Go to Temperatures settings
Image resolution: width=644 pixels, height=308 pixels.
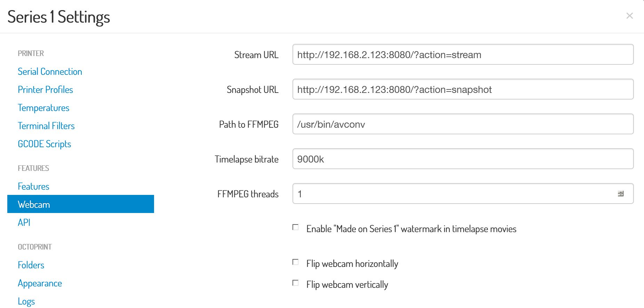pyautogui.click(x=43, y=108)
